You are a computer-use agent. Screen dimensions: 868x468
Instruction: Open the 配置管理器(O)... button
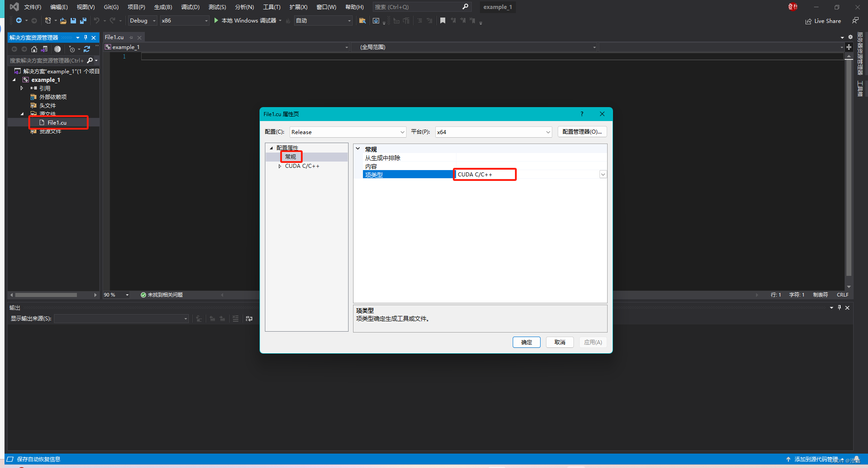tap(582, 132)
